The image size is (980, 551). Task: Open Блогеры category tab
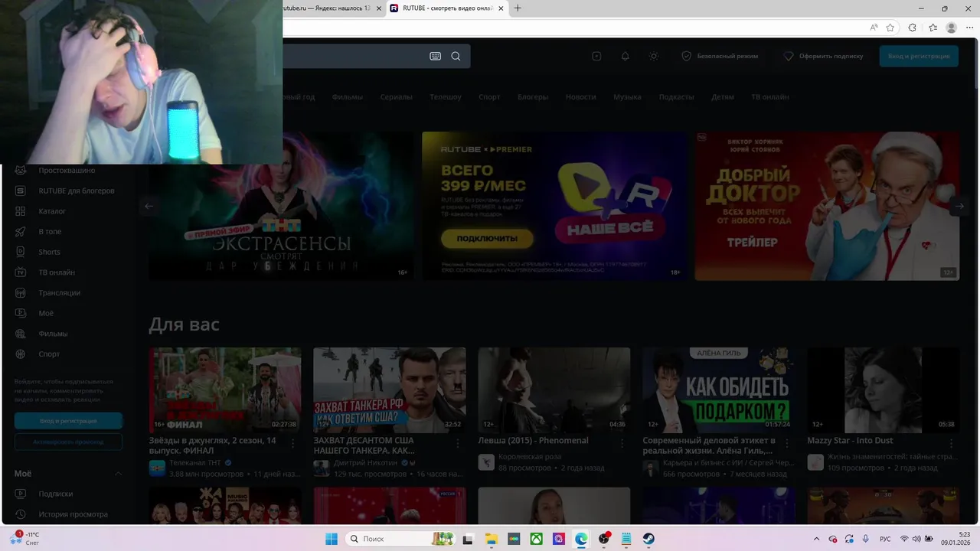[x=533, y=97]
